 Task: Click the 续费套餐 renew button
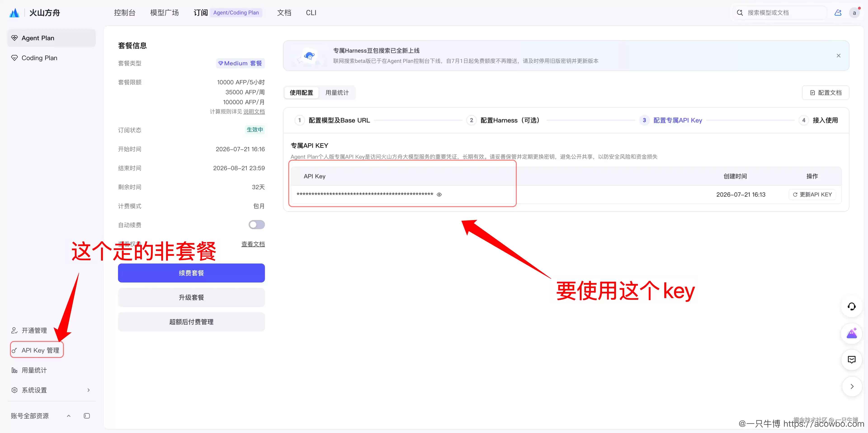coord(191,273)
